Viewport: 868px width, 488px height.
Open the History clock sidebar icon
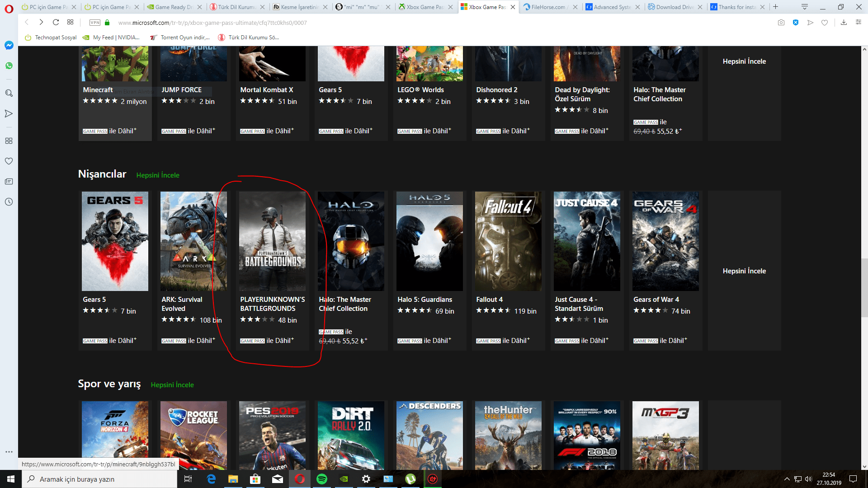[9, 202]
